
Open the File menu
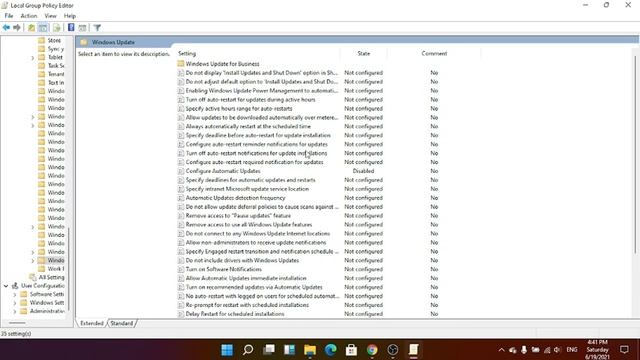pyautogui.click(x=9, y=16)
